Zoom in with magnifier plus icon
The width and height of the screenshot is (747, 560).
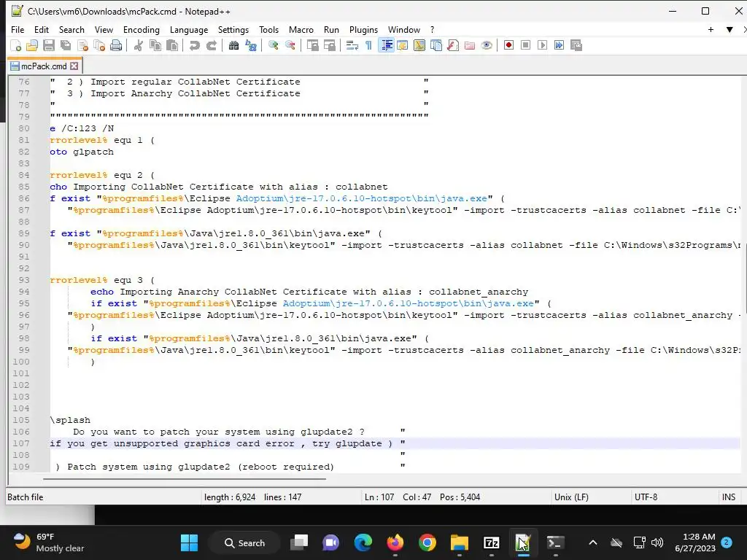point(273,45)
